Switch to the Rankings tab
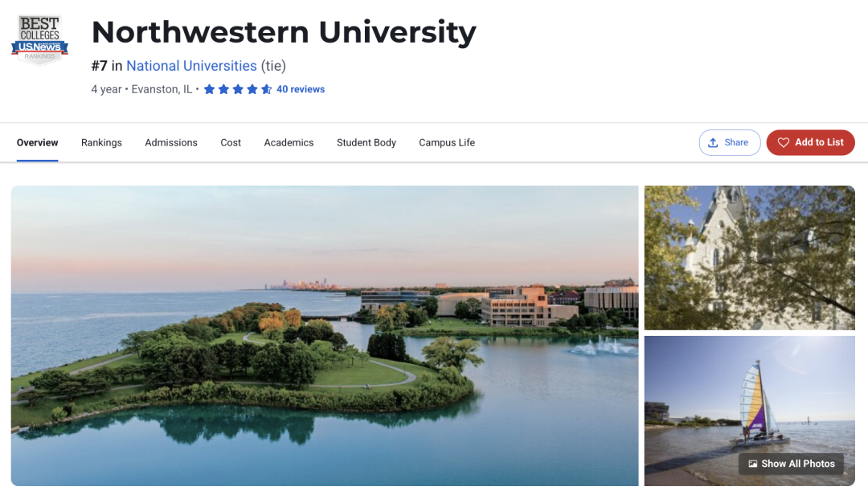 coord(101,143)
